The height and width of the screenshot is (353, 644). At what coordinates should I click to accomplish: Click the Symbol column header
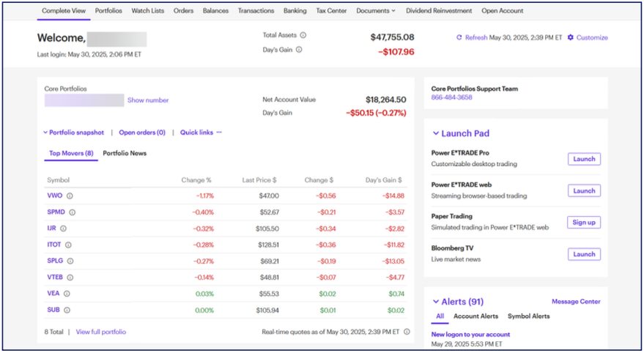click(59, 179)
